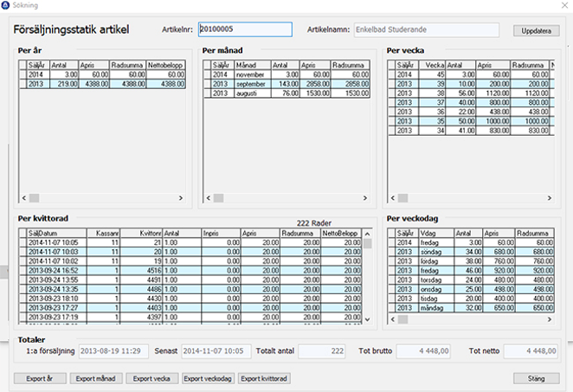The image size is (573, 392).
Task: Click left arrow of Per månad scrollbar
Action: tap(209, 198)
